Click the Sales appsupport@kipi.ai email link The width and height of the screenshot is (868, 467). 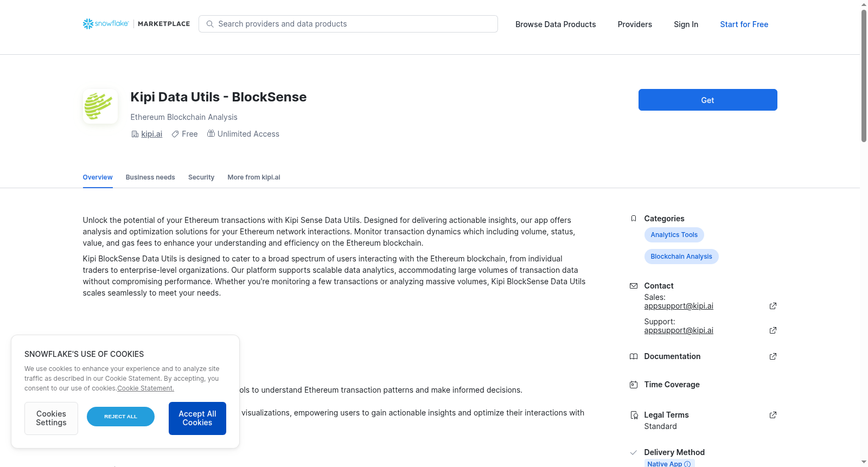679,306
